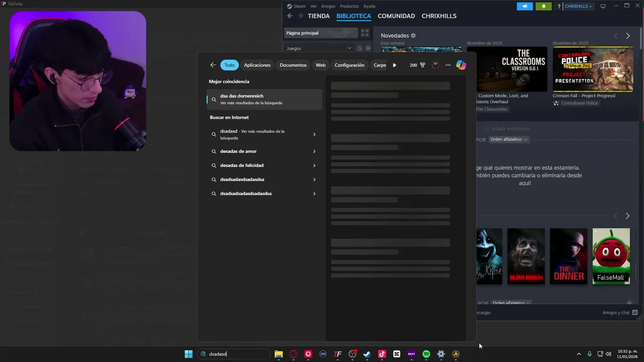
Task: Go to COMUNIDAD tab in Steam
Action: pyautogui.click(x=396, y=16)
